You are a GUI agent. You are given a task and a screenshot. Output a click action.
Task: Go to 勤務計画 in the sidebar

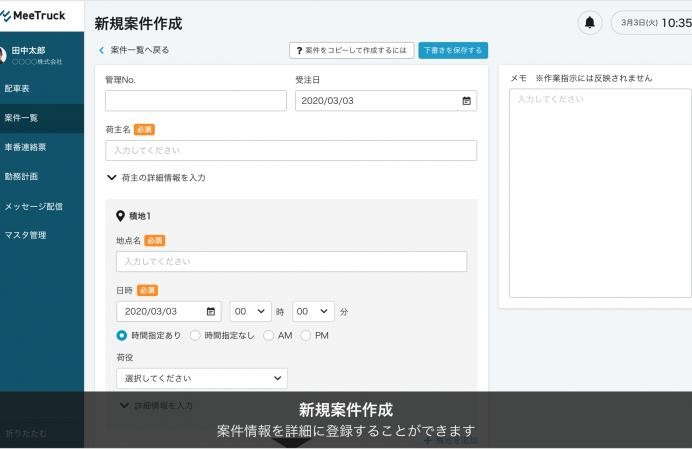coord(21,176)
